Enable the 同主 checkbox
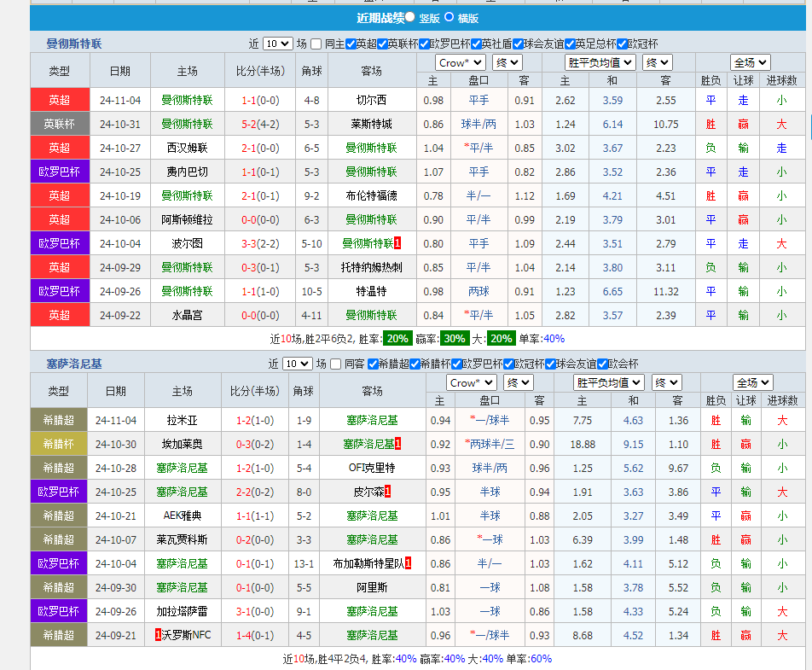The height and width of the screenshot is (670, 812). pos(316,43)
